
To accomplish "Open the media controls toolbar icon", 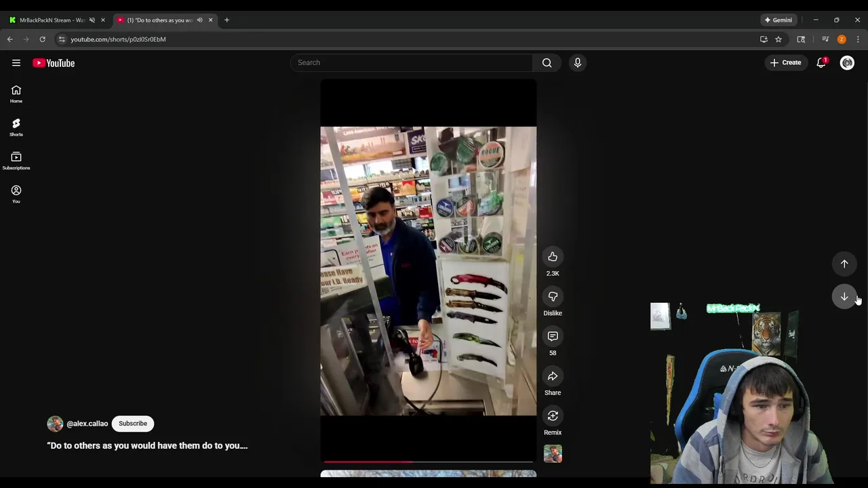I will [x=825, y=39].
